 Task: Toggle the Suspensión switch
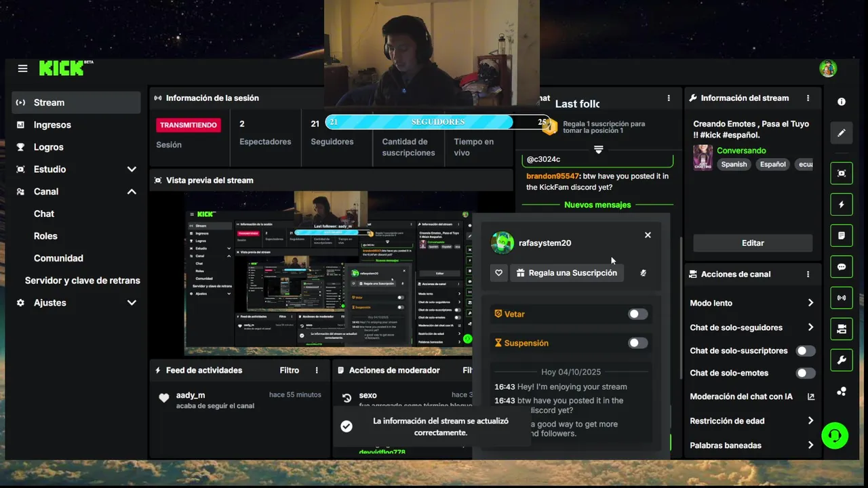[x=637, y=343]
